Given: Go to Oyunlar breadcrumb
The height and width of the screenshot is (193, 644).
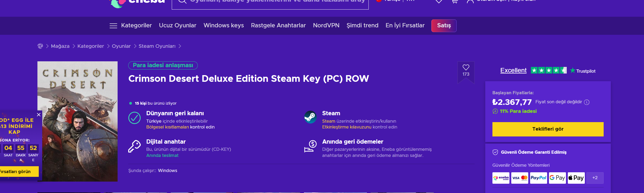Looking at the screenshot, I should click(121, 46).
